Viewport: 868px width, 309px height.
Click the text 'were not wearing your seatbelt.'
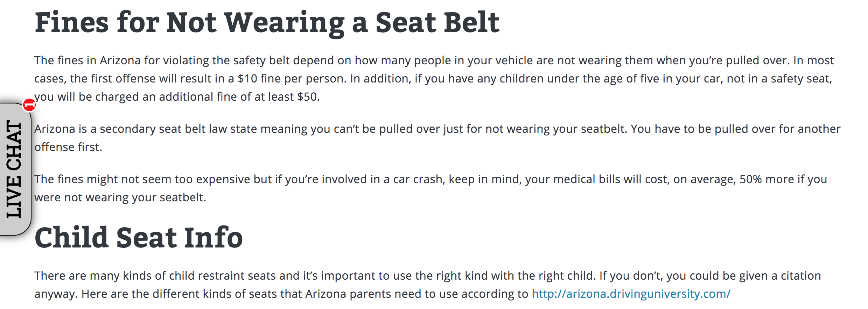point(120,197)
